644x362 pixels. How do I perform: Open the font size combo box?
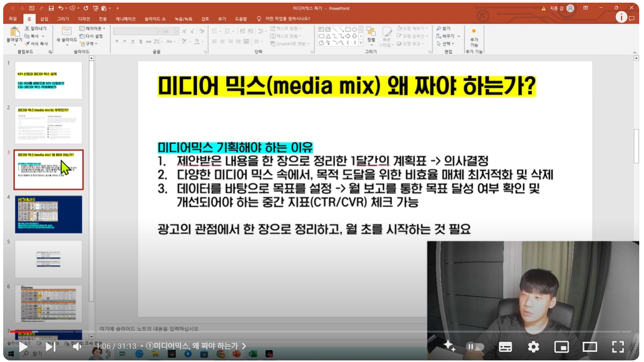click(171, 31)
